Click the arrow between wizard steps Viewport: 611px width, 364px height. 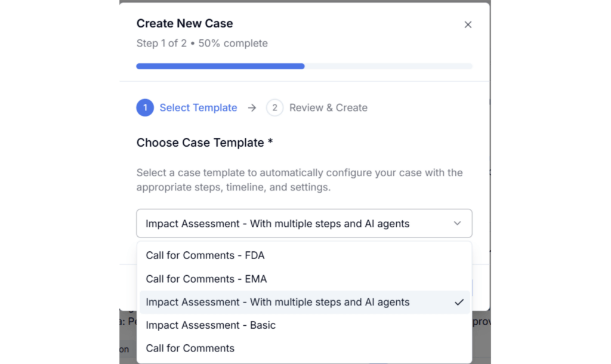(x=252, y=107)
